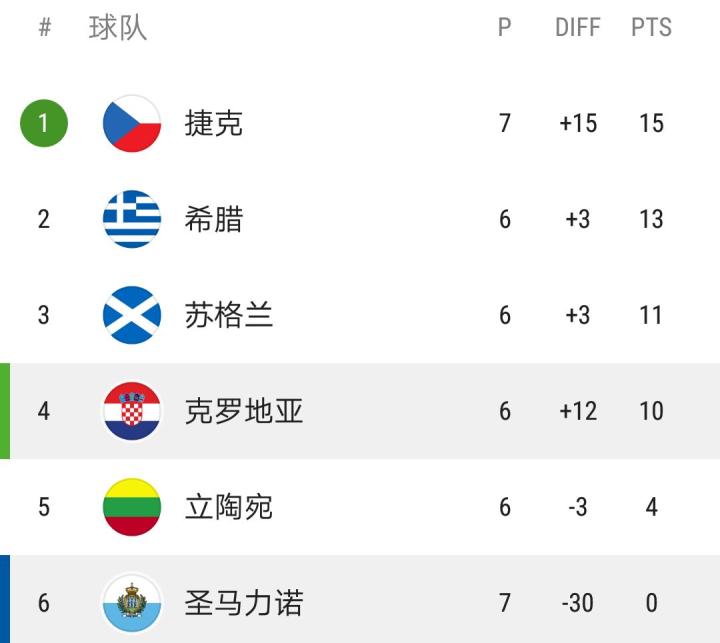Image resolution: width=720 pixels, height=643 pixels.
Task: Open team 希腊 details
Action: (x=214, y=219)
